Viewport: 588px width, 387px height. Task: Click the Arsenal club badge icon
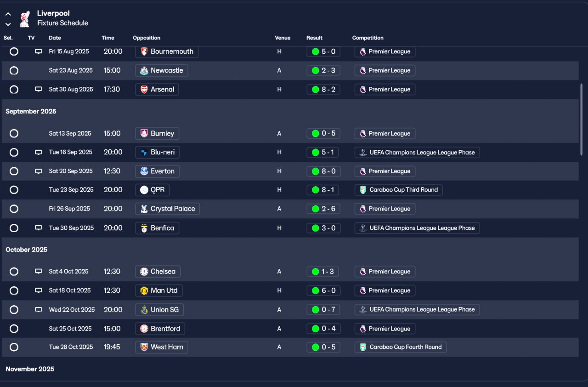[x=144, y=90]
